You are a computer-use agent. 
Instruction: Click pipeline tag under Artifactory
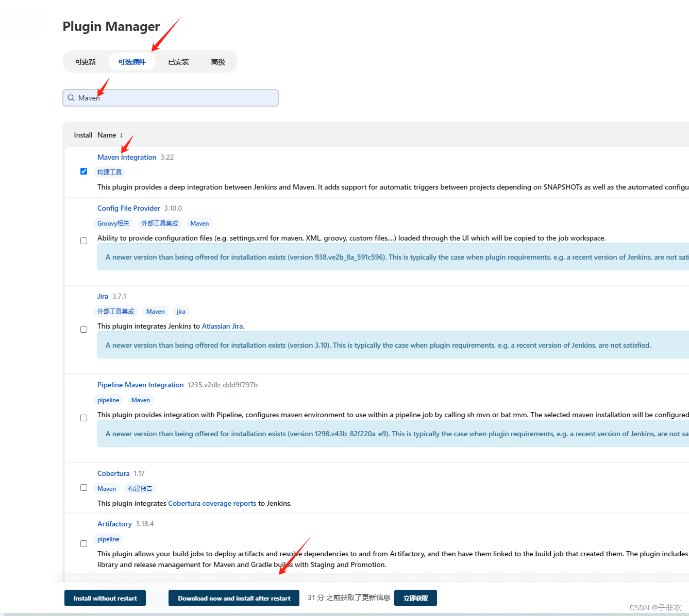click(108, 539)
